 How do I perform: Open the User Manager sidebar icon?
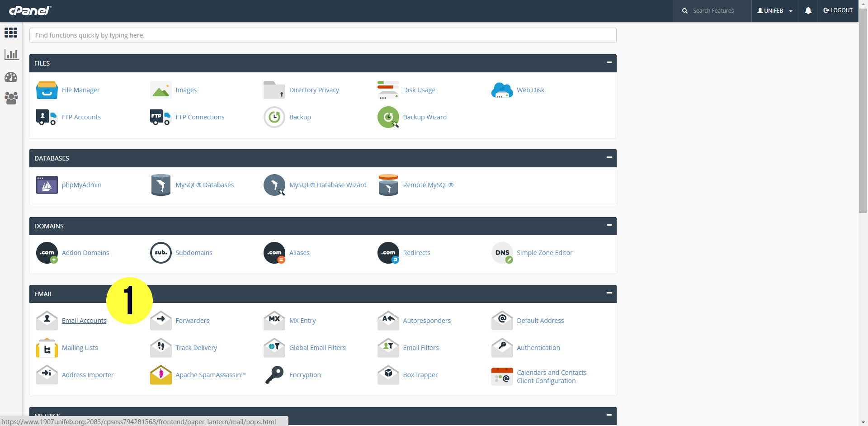coord(11,98)
